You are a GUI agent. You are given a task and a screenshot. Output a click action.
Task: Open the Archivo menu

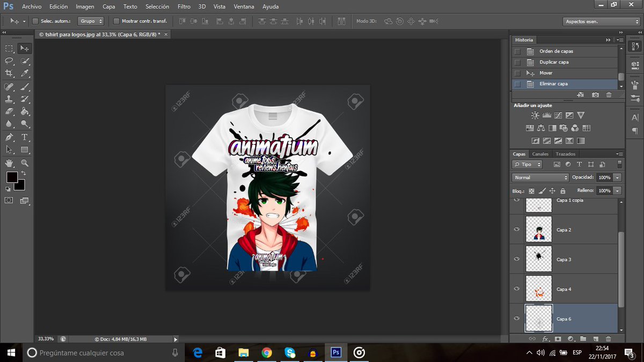tap(32, 7)
